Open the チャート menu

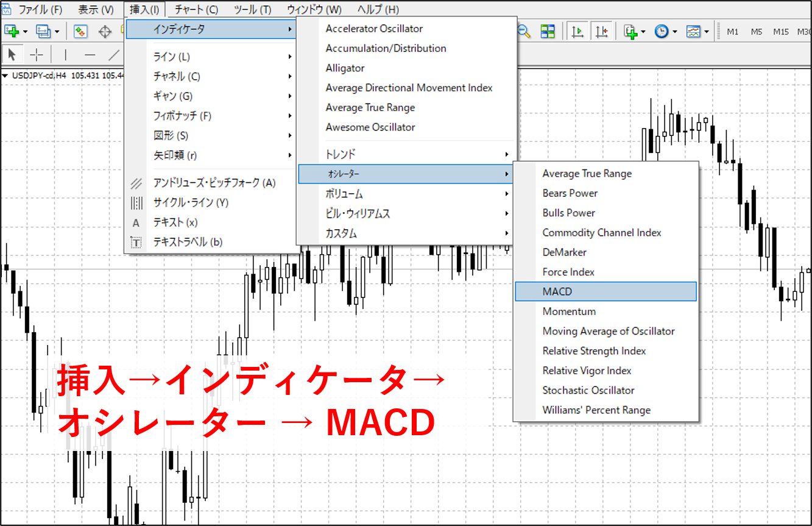tap(196, 9)
